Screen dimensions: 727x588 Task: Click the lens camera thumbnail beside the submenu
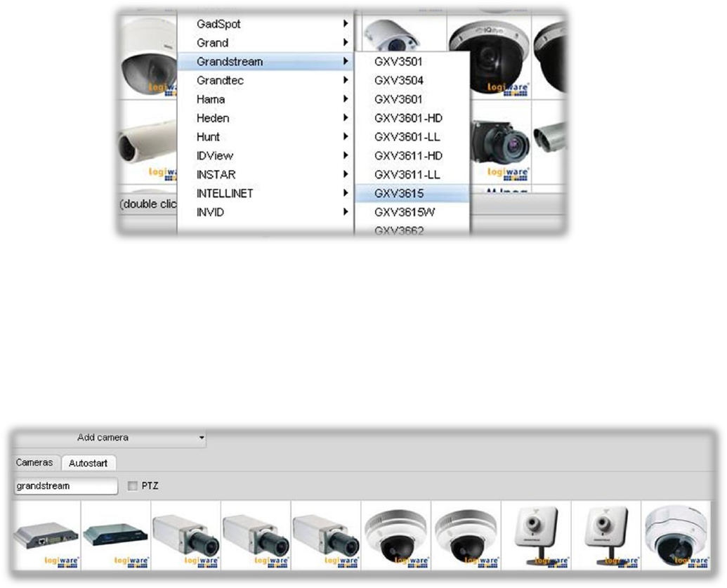click(x=501, y=139)
